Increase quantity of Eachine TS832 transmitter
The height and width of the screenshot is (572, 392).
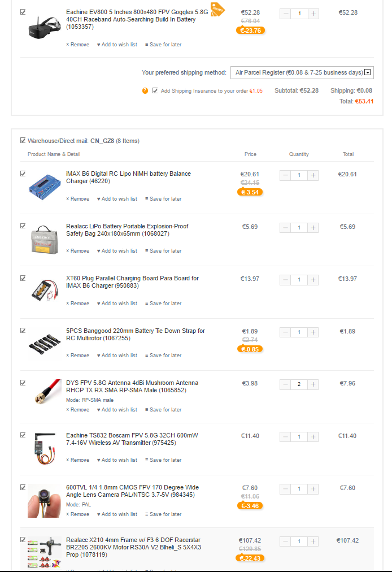(313, 437)
